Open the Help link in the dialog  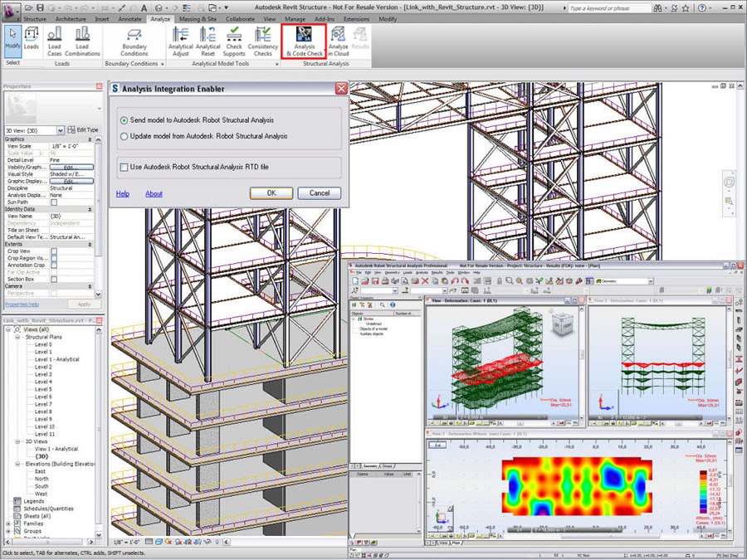121,193
